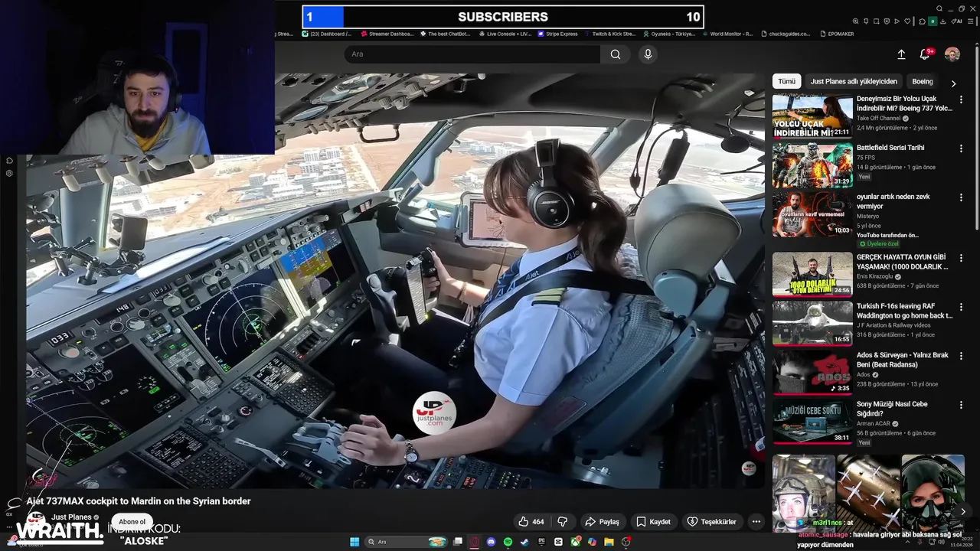Click the browser AI assistant toolbar icon
Screen dimensions: 980x551
(956, 21)
